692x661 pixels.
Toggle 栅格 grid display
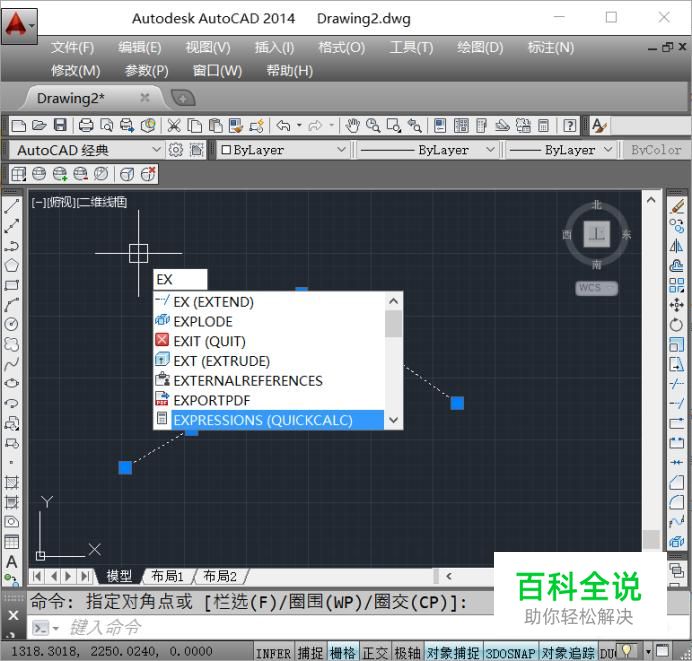click(342, 653)
